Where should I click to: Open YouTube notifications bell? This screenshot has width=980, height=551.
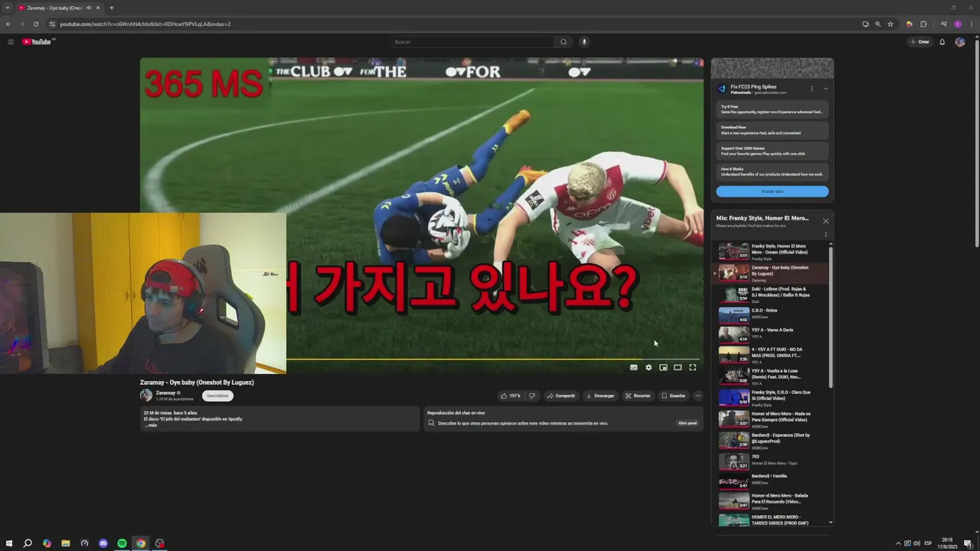coord(942,42)
